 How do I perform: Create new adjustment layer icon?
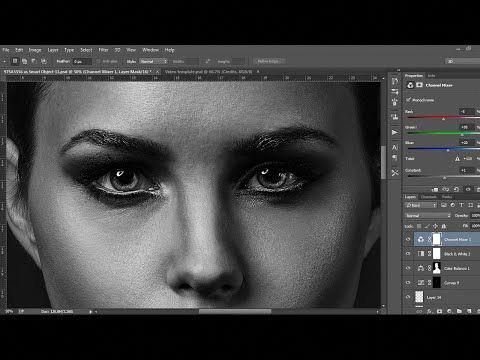pos(449,311)
